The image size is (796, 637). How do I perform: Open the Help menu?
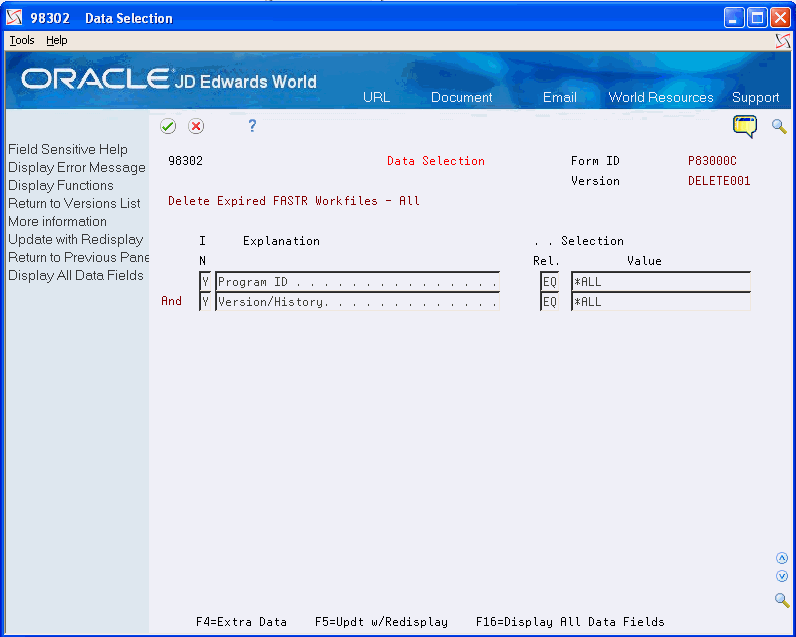point(56,40)
